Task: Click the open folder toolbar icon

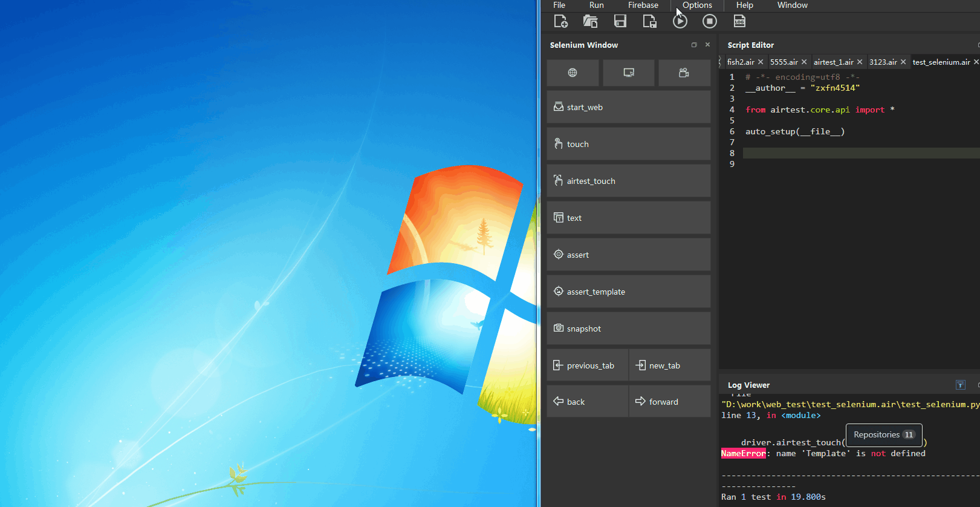Action: pyautogui.click(x=590, y=21)
